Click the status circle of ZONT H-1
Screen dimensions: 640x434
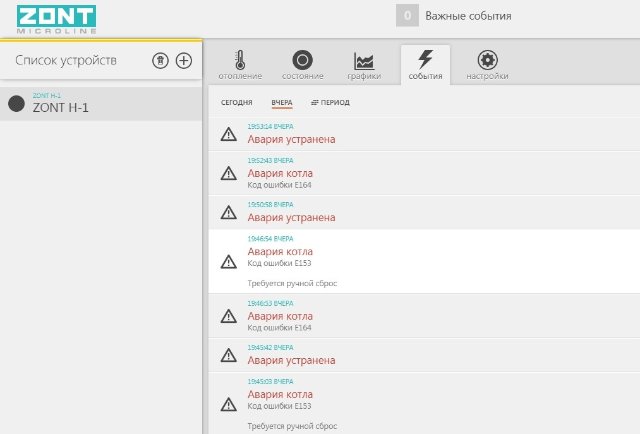coord(16,104)
